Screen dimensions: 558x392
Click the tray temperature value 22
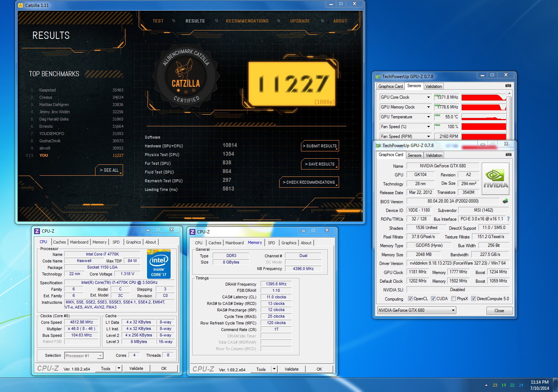(x=512, y=385)
